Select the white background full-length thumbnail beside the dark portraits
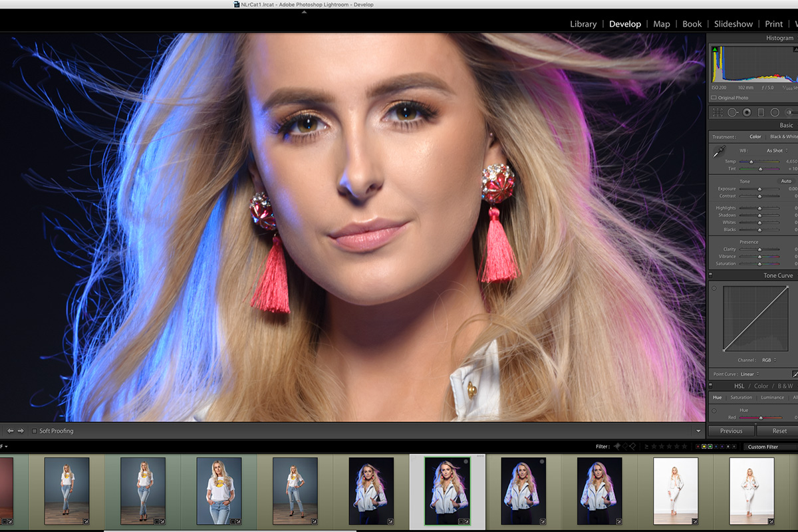Viewport: 798px width, 532px height. tap(676, 491)
